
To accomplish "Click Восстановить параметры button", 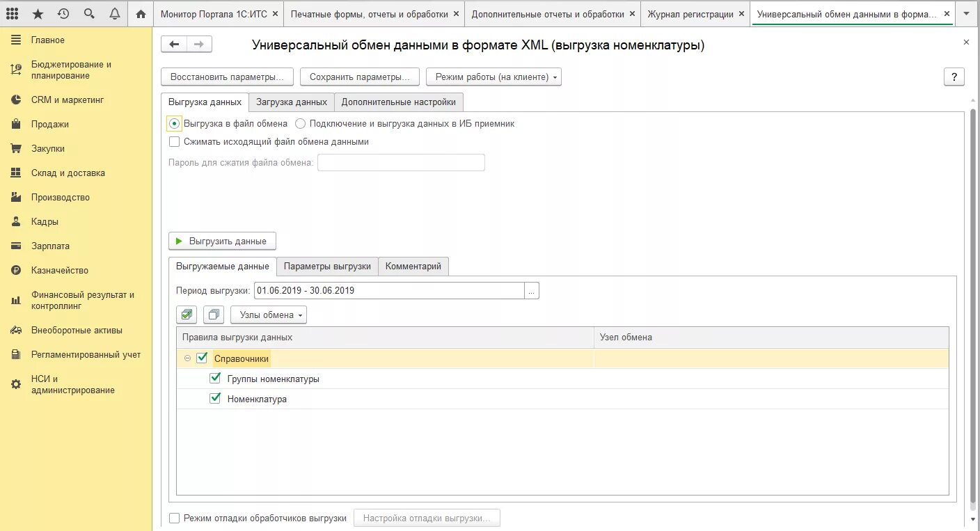I will [x=227, y=77].
